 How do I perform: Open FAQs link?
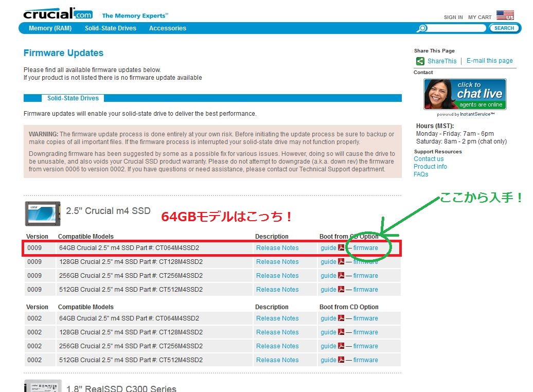(x=421, y=174)
